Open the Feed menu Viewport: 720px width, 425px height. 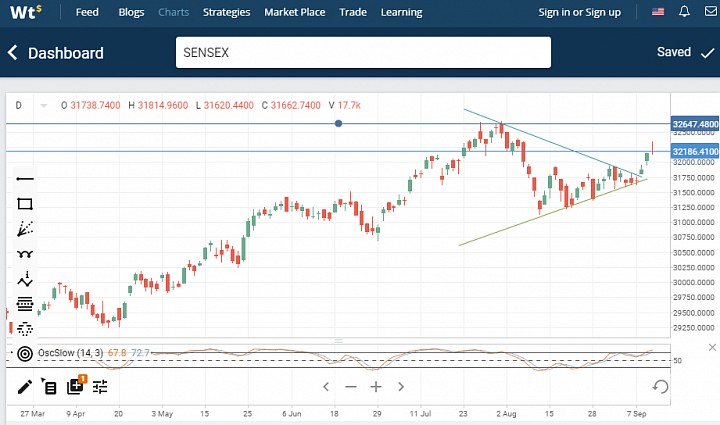click(87, 12)
